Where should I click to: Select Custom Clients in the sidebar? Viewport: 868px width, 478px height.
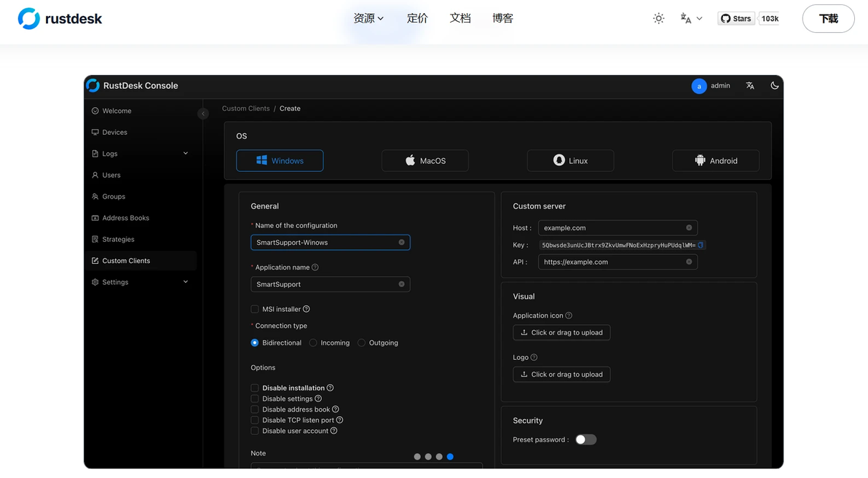(141, 261)
